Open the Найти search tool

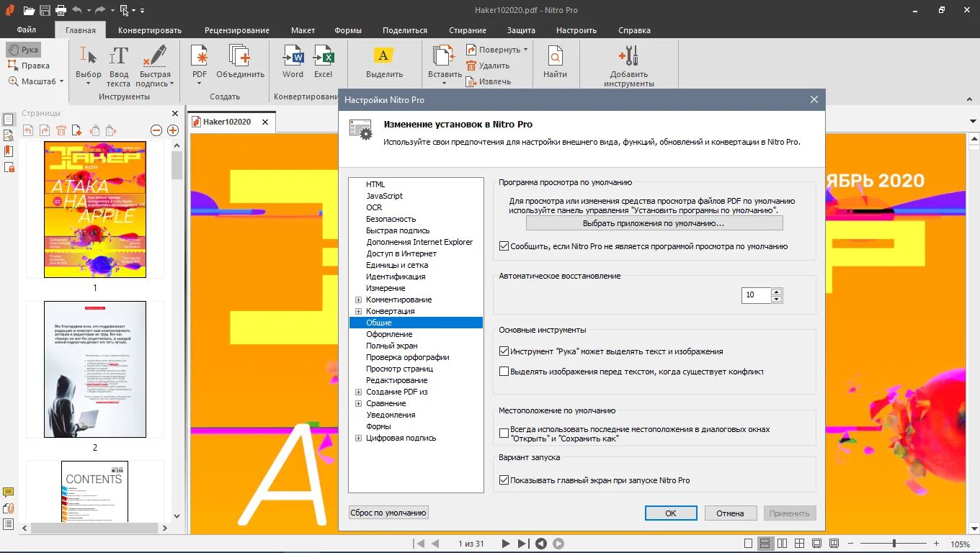555,62
